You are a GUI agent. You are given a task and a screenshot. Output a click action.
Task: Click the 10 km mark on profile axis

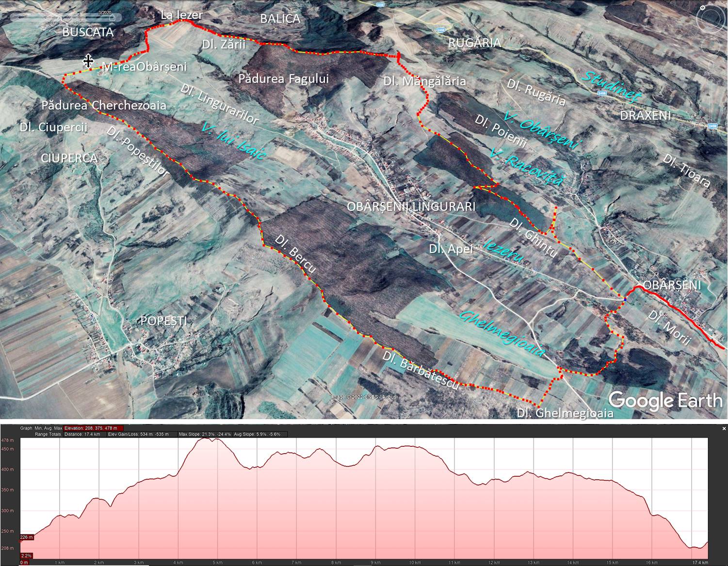tap(414, 563)
